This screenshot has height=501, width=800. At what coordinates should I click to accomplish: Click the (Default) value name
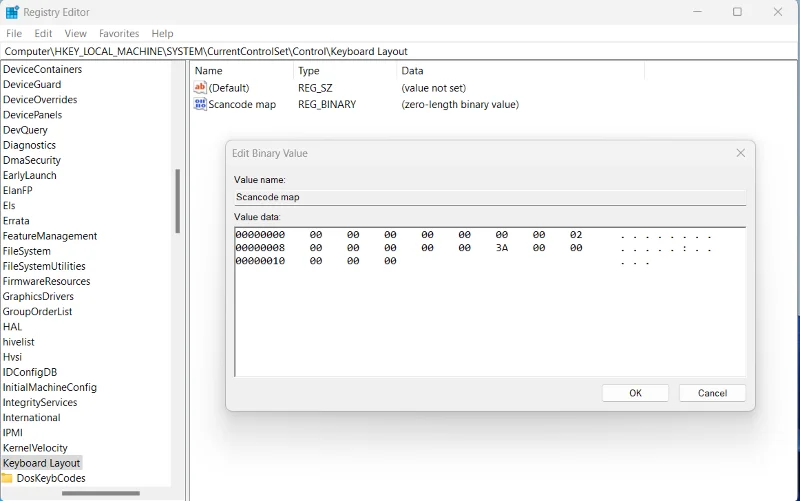point(229,88)
